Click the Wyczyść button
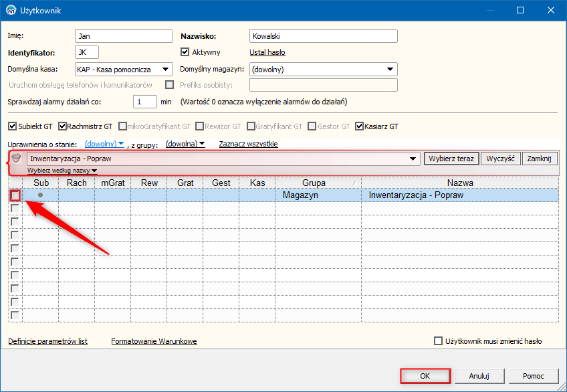The image size is (567, 392). click(500, 159)
